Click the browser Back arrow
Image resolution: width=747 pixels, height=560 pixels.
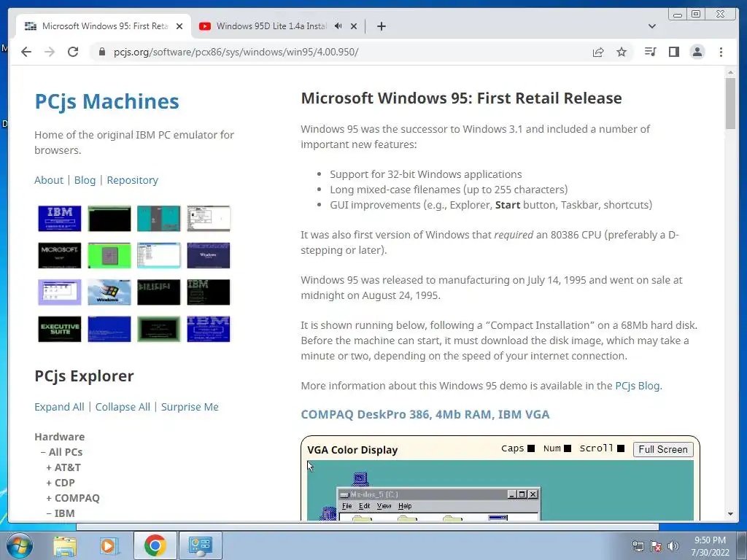[x=26, y=52]
